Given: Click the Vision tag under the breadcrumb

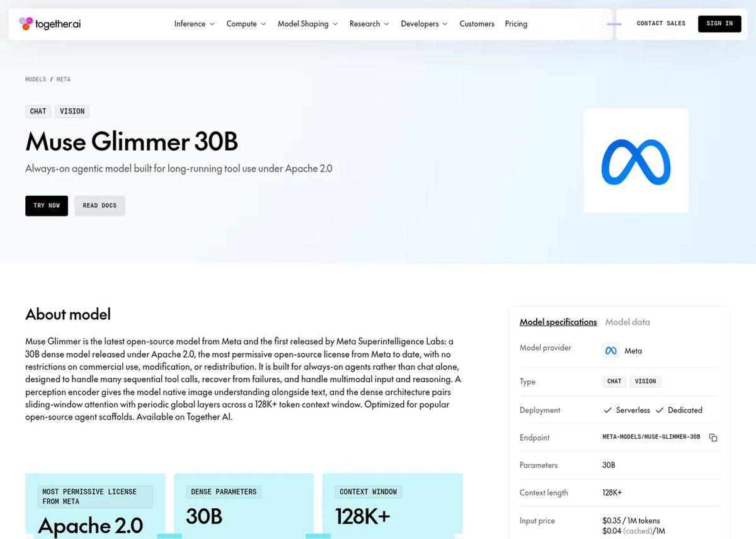Looking at the screenshot, I should (72, 111).
